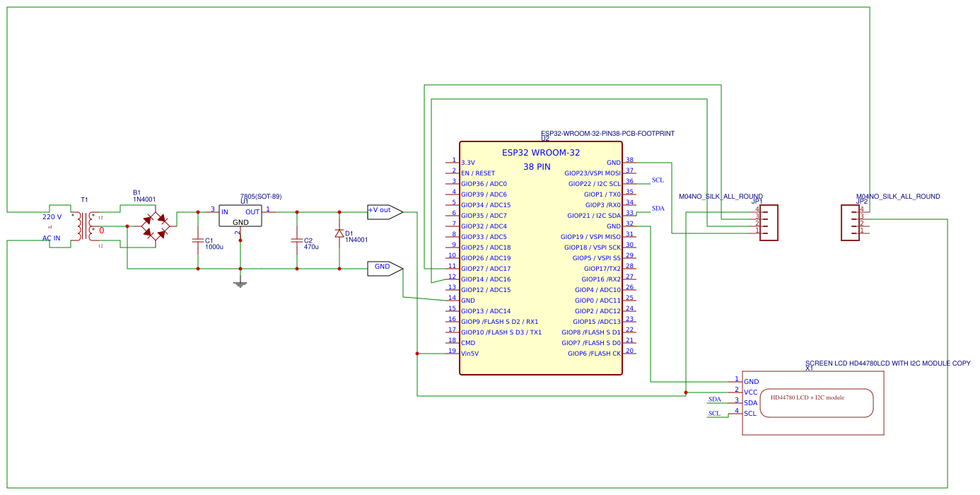Click the GIOP22 / I2C SCL pin label
The width and height of the screenshot is (980, 495).
(595, 184)
